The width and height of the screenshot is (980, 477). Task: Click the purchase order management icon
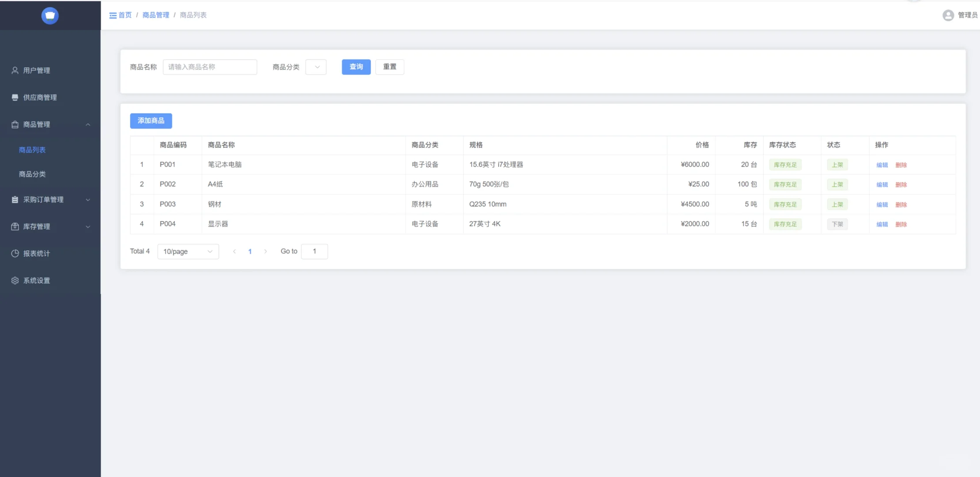pos(15,200)
